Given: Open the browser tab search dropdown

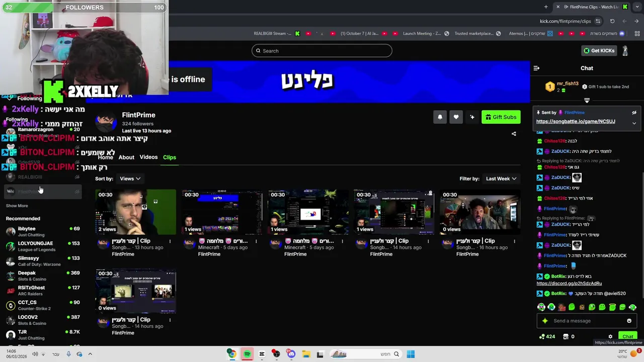Looking at the screenshot, I should 636,7.
